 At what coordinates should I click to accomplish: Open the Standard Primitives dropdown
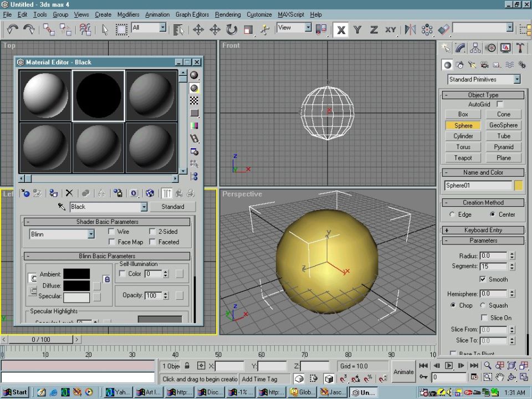click(516, 79)
